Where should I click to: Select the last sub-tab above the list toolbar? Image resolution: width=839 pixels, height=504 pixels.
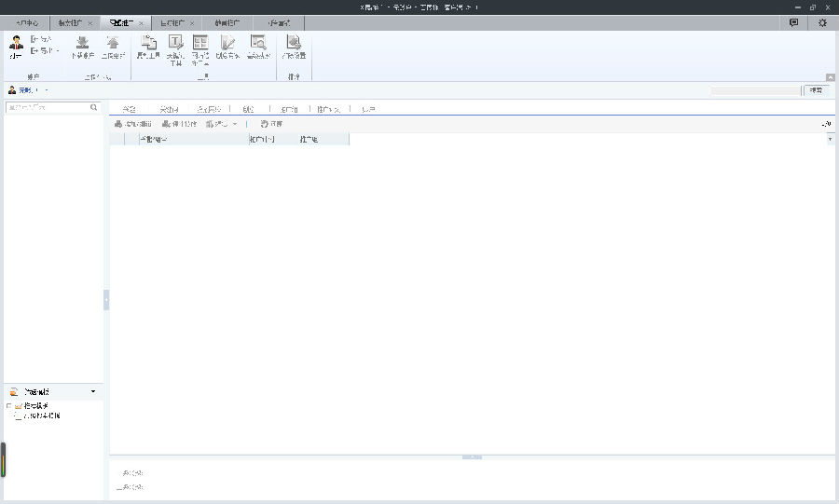tap(368, 109)
